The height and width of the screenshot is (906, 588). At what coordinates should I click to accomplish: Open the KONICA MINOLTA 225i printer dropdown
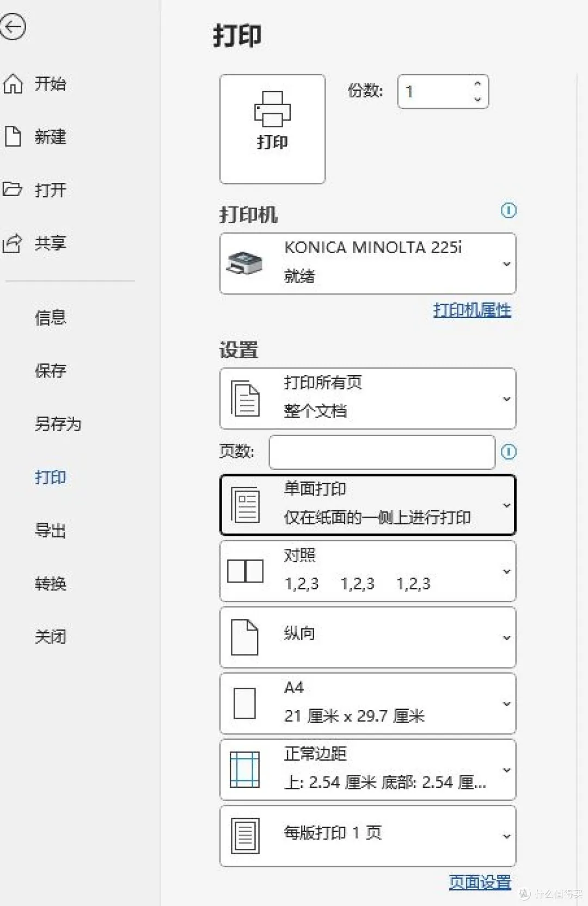point(367,264)
